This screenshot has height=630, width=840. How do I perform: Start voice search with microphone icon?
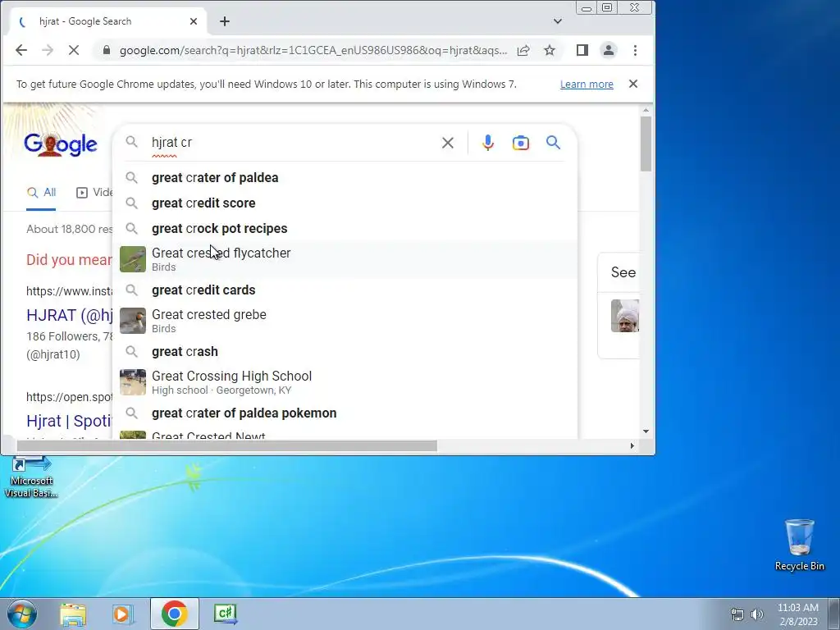(x=488, y=143)
